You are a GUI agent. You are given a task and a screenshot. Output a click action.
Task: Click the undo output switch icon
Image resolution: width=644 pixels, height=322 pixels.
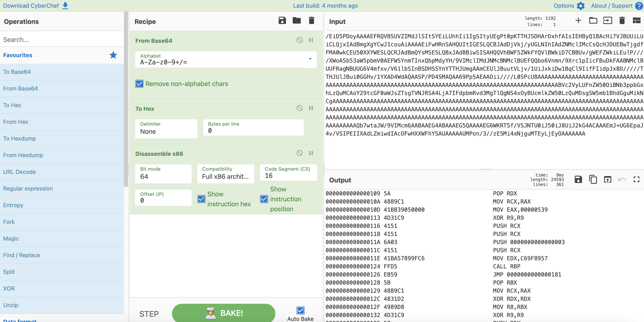622,179
